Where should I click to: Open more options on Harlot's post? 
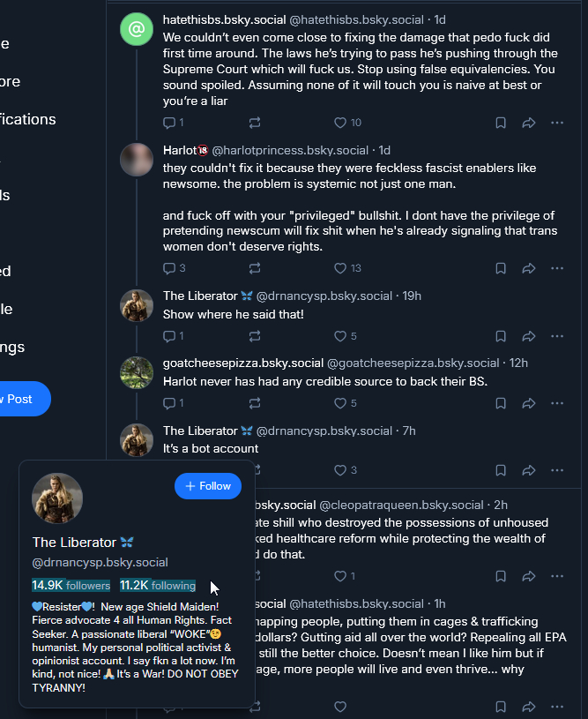coord(557,268)
